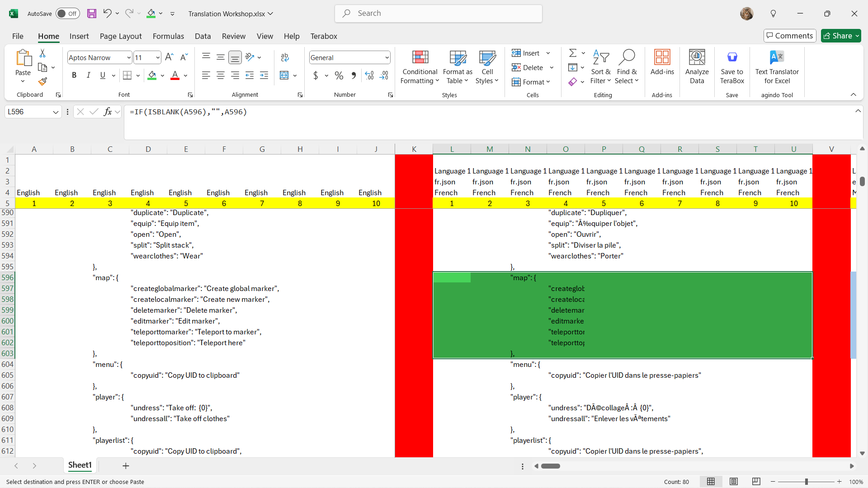868x488 pixels.
Task: Click the Format Painter brush icon
Action: coord(42,82)
